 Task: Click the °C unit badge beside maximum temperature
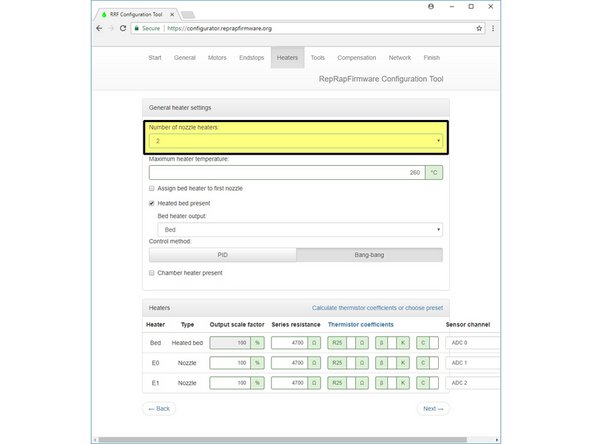[434, 173]
